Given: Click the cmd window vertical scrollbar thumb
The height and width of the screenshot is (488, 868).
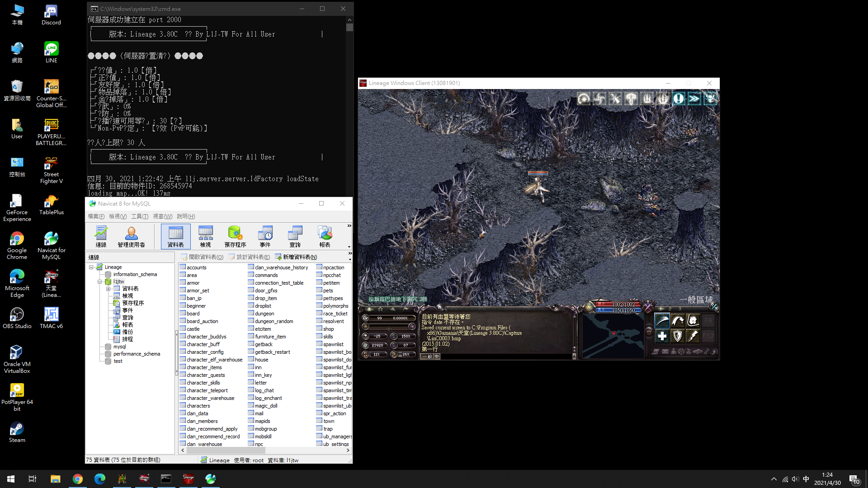Looking at the screenshot, I should click(x=349, y=27).
